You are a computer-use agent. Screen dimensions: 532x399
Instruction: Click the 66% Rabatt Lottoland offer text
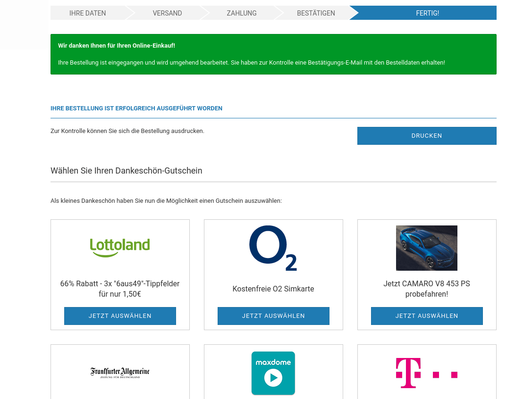pos(120,289)
